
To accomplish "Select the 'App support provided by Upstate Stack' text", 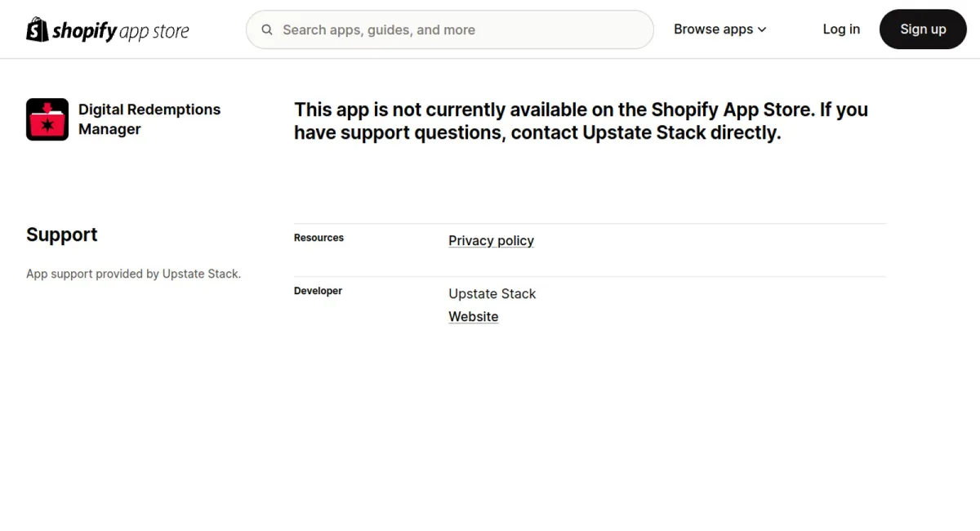I will 134,274.
